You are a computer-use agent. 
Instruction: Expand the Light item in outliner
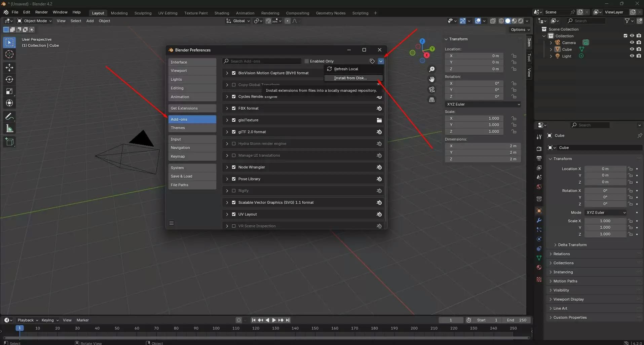coord(551,56)
